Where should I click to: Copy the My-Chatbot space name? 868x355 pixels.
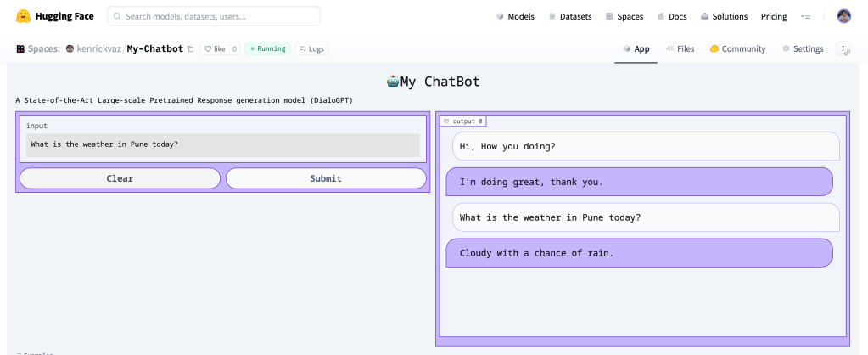tap(191, 49)
